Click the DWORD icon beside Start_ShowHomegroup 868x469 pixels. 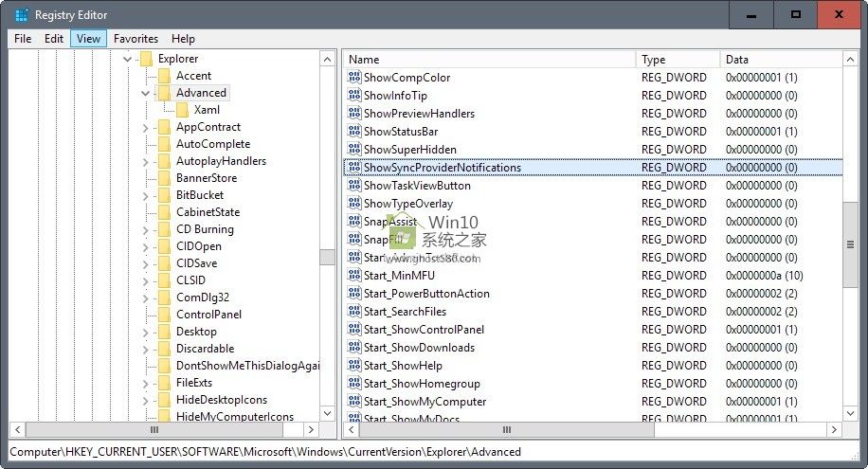[354, 383]
